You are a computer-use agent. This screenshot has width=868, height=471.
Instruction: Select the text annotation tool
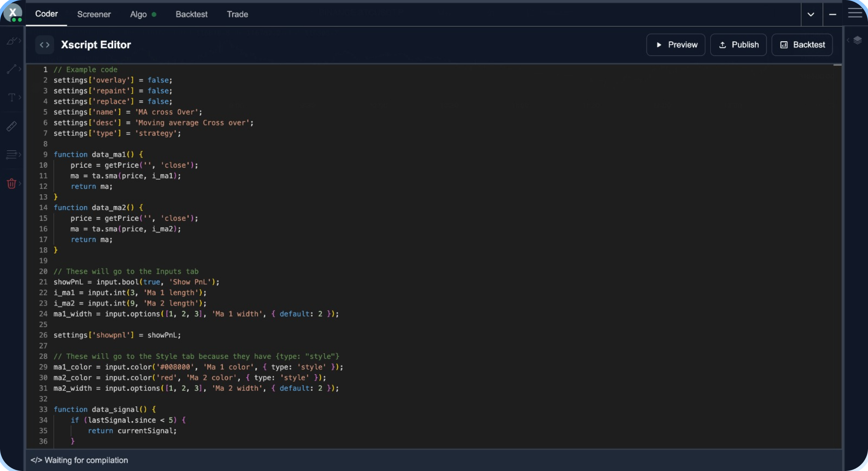(11, 97)
